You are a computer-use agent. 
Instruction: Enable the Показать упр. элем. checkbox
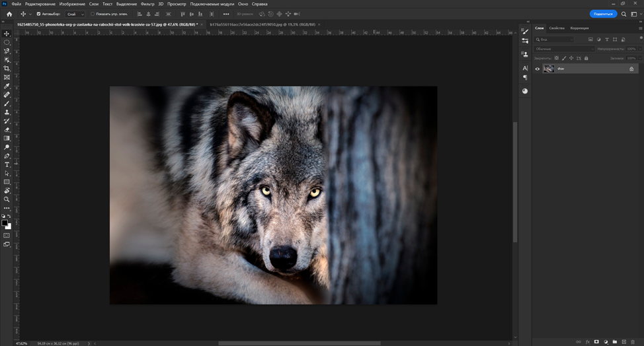[x=93, y=14]
